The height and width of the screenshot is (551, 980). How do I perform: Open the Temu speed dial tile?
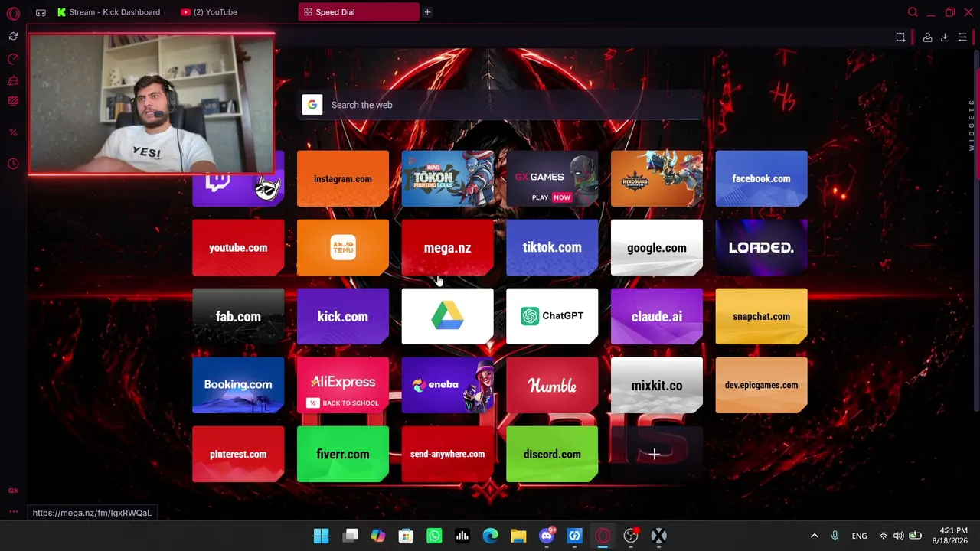point(343,247)
